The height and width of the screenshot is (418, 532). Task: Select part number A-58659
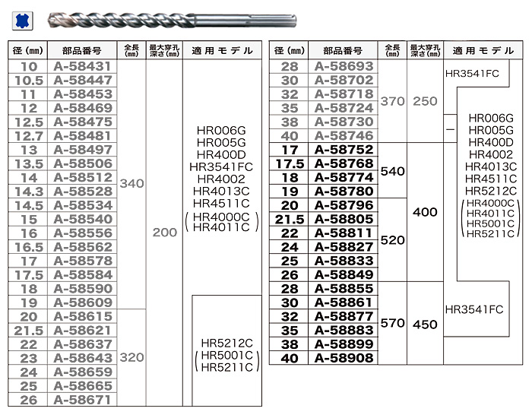(83, 372)
